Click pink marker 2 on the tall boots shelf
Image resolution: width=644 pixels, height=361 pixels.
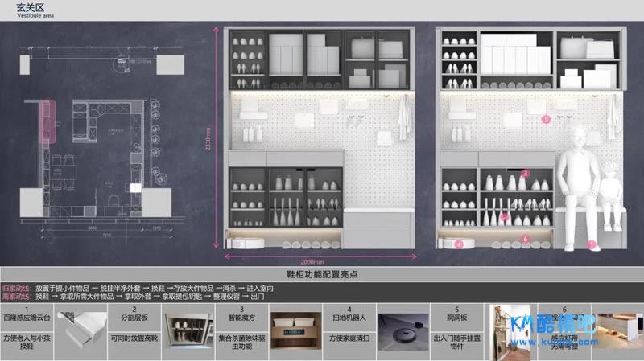click(505, 217)
